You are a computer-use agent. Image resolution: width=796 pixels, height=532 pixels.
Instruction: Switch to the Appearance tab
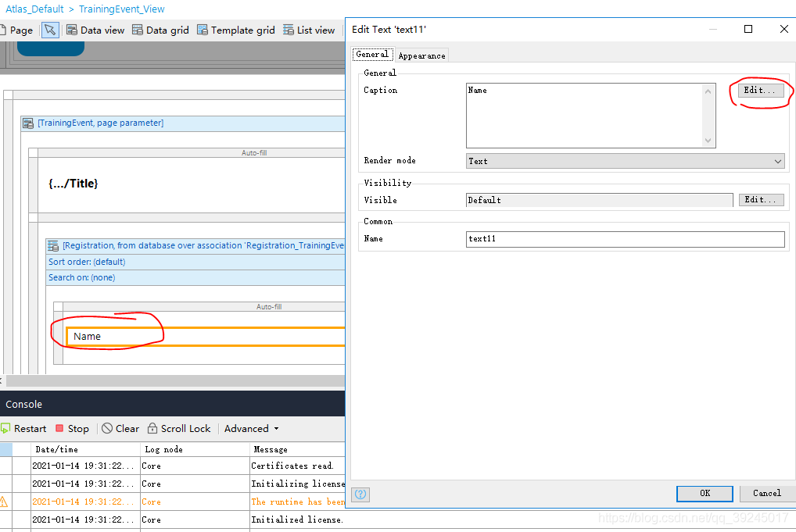421,55
